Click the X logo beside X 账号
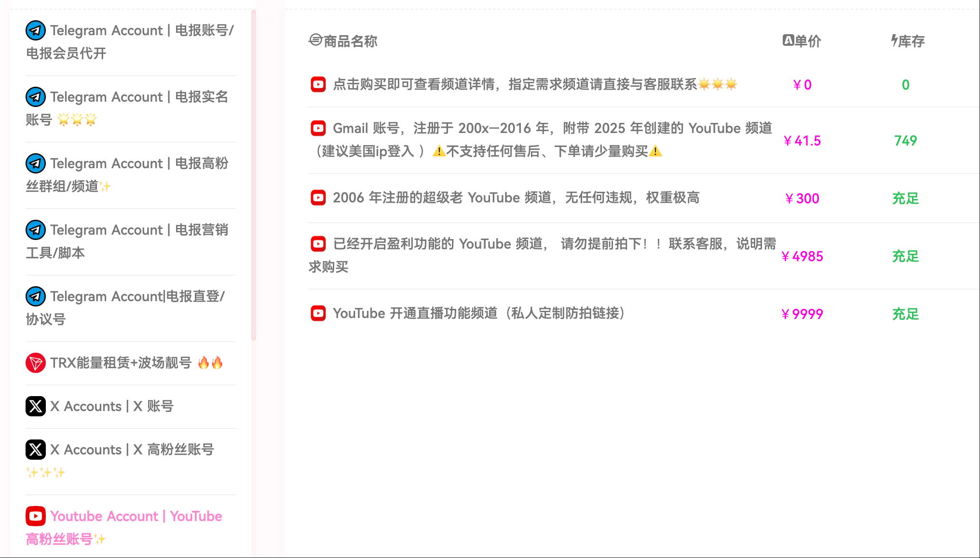Image resolution: width=980 pixels, height=558 pixels. (x=36, y=406)
